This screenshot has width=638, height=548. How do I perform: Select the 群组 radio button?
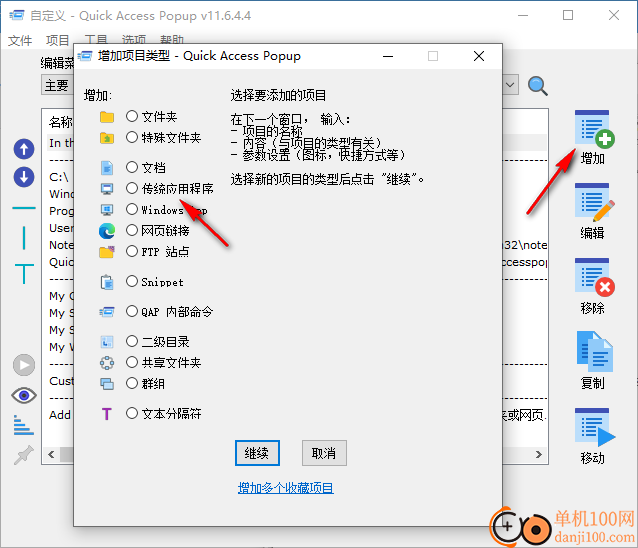(131, 383)
